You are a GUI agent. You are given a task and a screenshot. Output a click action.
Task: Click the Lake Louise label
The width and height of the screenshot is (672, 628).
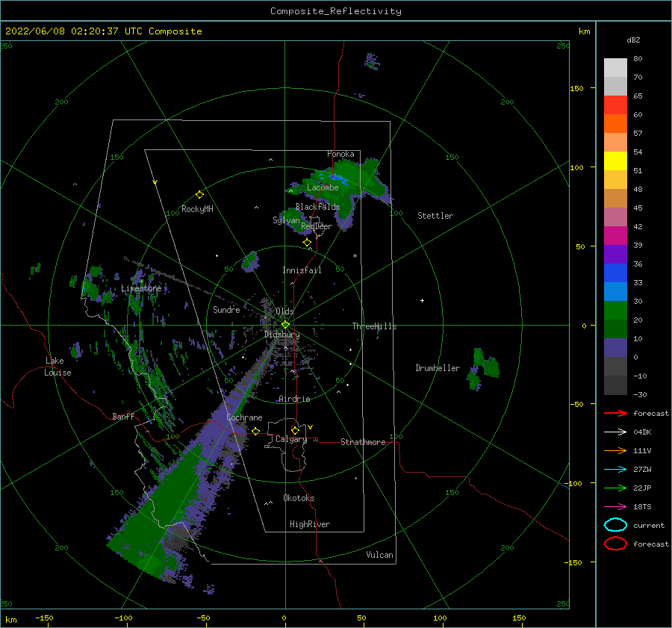point(57,367)
